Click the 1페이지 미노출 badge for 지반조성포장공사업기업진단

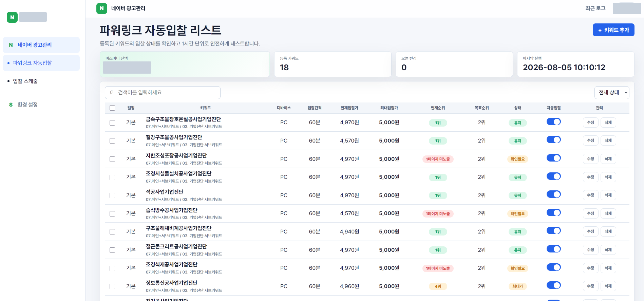coord(438,159)
